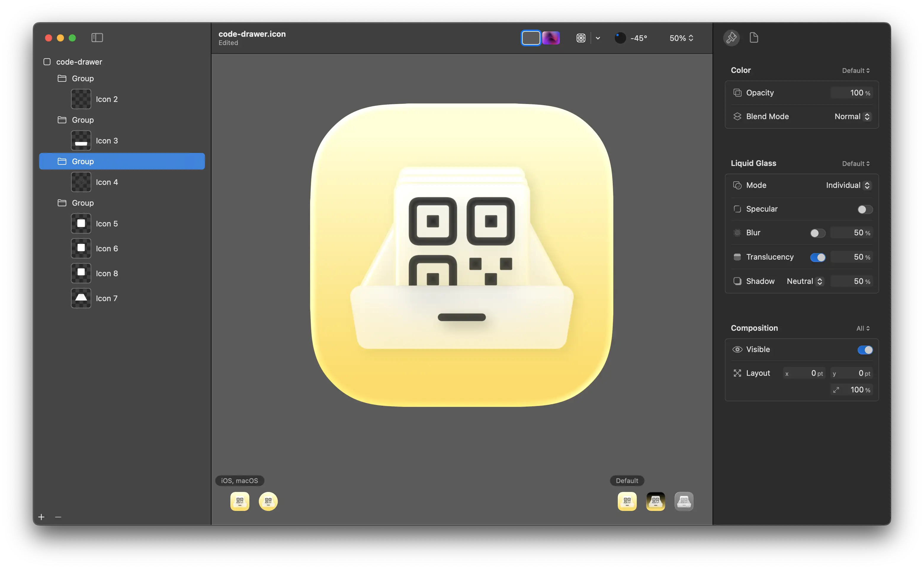The image size is (924, 569).
Task: Select the Group containing Icon 2
Action: pos(122,78)
